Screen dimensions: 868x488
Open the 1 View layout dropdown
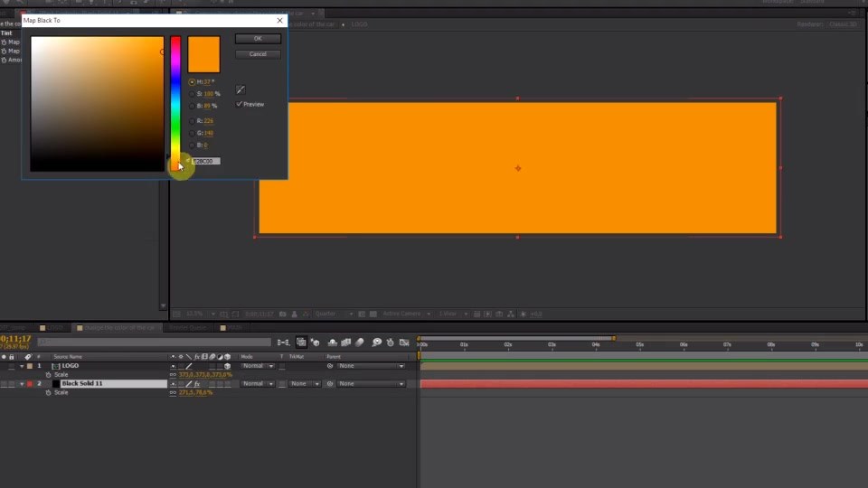tap(453, 314)
